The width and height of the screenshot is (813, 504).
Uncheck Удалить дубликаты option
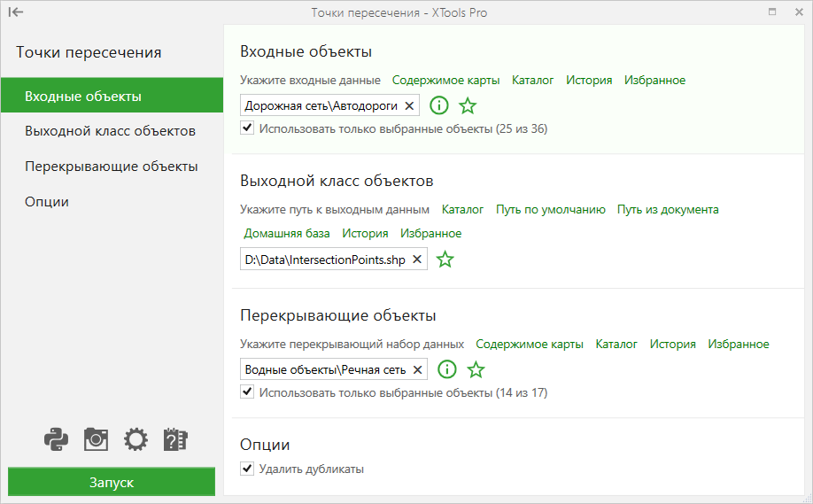247,469
